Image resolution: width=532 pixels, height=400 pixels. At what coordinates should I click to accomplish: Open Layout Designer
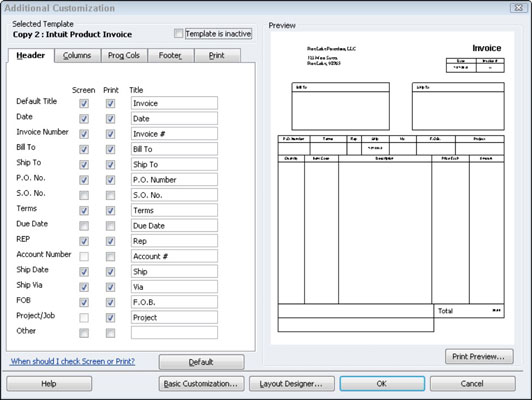pos(291,384)
